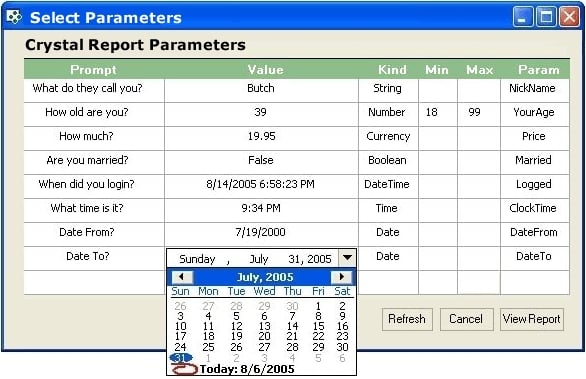
Task: Edit the Butch nickname value cell
Action: coord(261,90)
